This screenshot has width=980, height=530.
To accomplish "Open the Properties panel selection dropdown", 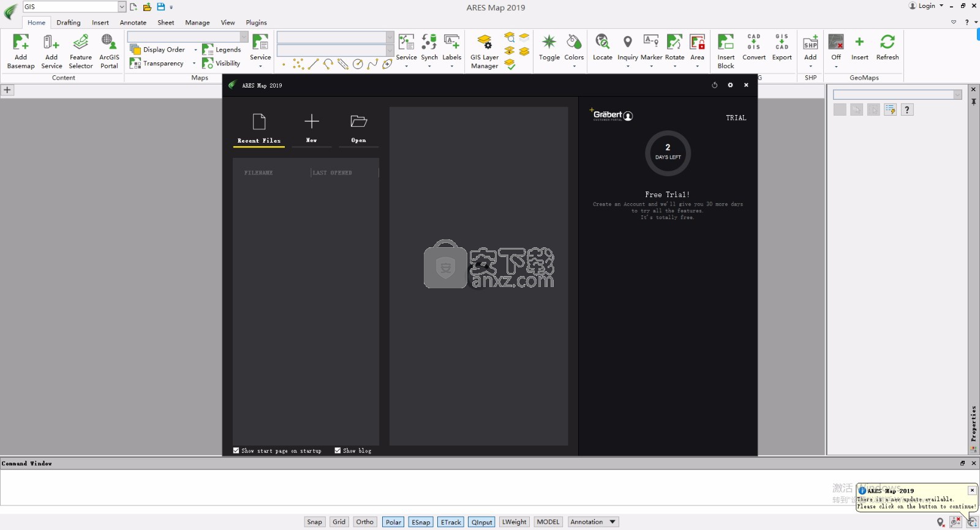I will (957, 94).
